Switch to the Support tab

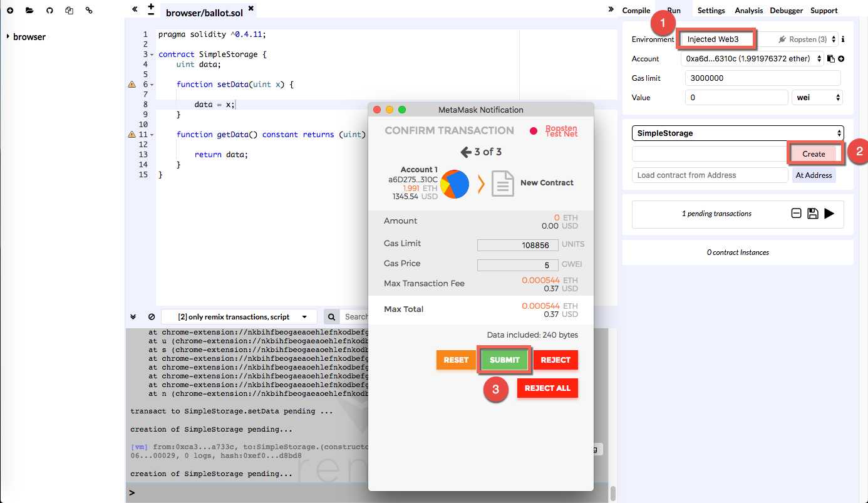[x=824, y=11]
